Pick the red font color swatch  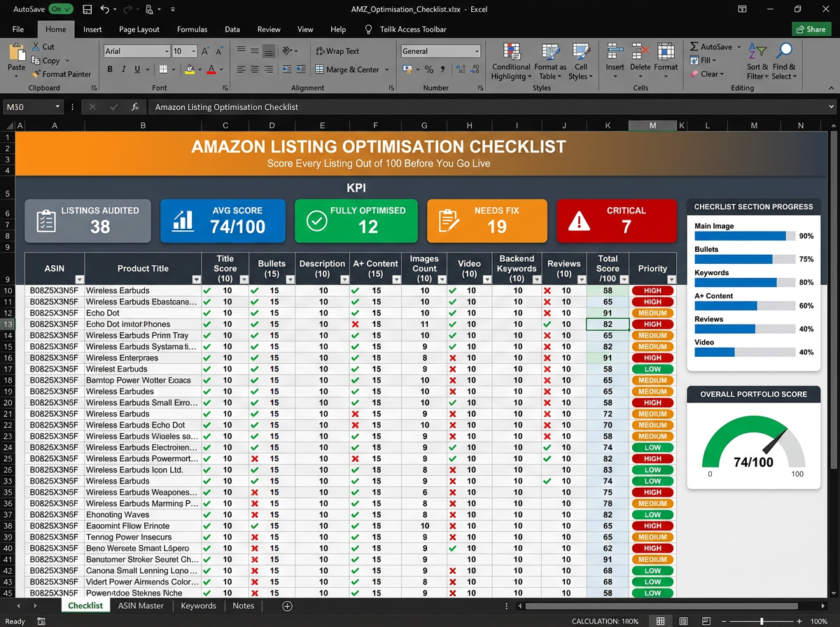tap(211, 69)
